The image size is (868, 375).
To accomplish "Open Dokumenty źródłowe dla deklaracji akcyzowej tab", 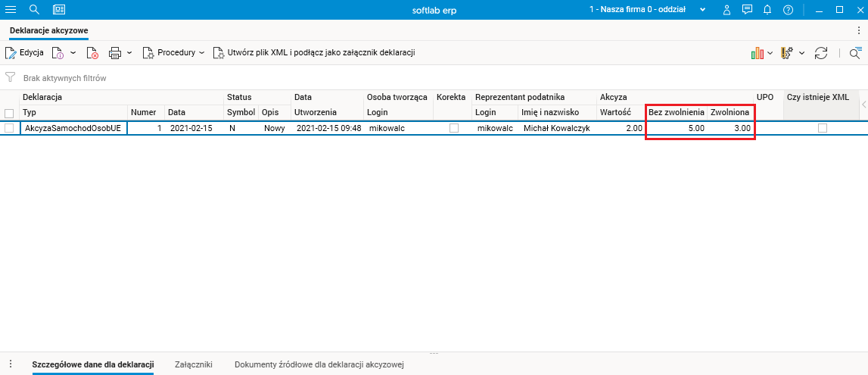I will click(319, 364).
